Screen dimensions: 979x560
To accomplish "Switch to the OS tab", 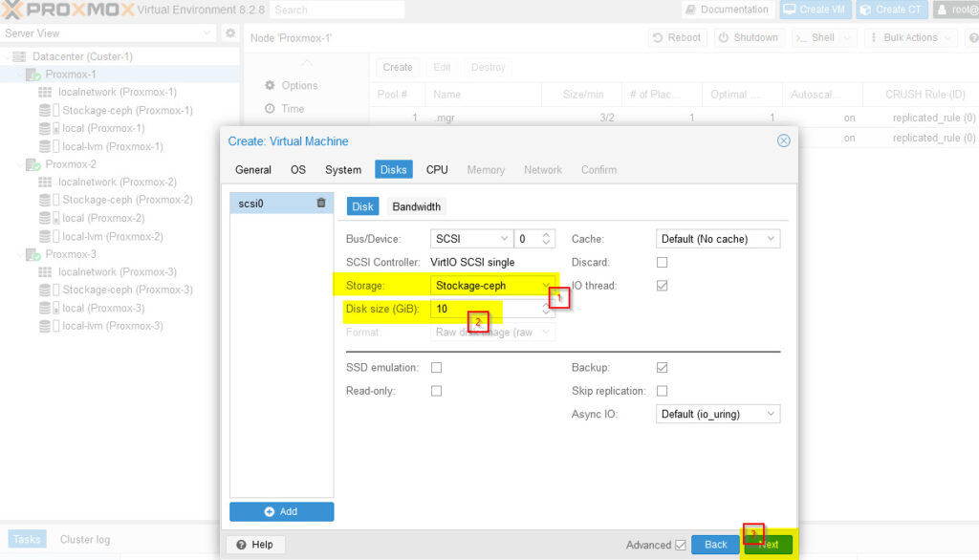I will [298, 170].
